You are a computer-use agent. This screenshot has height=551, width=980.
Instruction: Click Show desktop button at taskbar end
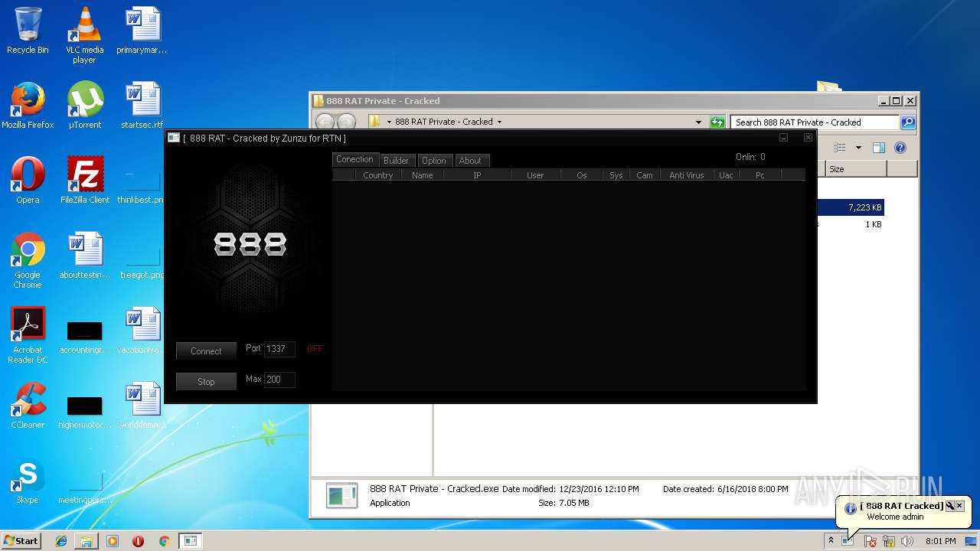pos(971,541)
